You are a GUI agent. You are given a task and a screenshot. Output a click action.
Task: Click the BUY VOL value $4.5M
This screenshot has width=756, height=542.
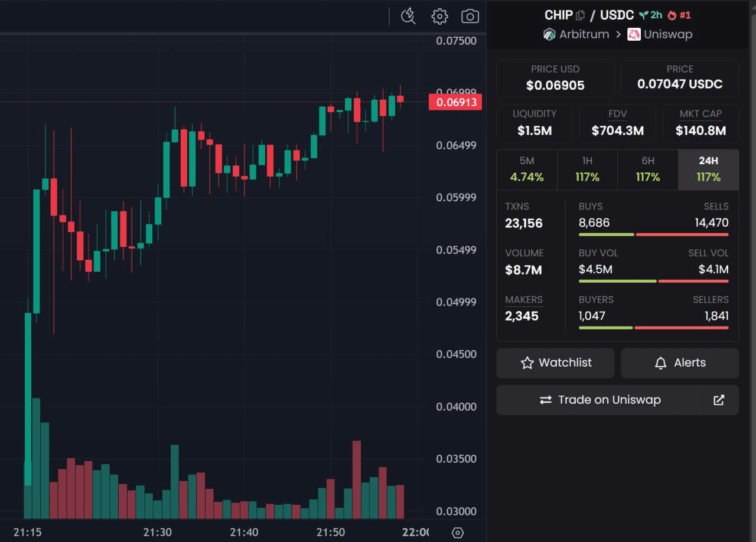595,269
